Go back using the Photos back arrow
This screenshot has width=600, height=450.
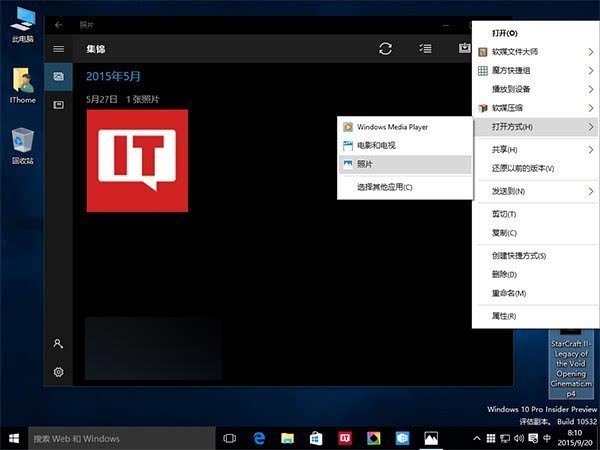click(59, 23)
